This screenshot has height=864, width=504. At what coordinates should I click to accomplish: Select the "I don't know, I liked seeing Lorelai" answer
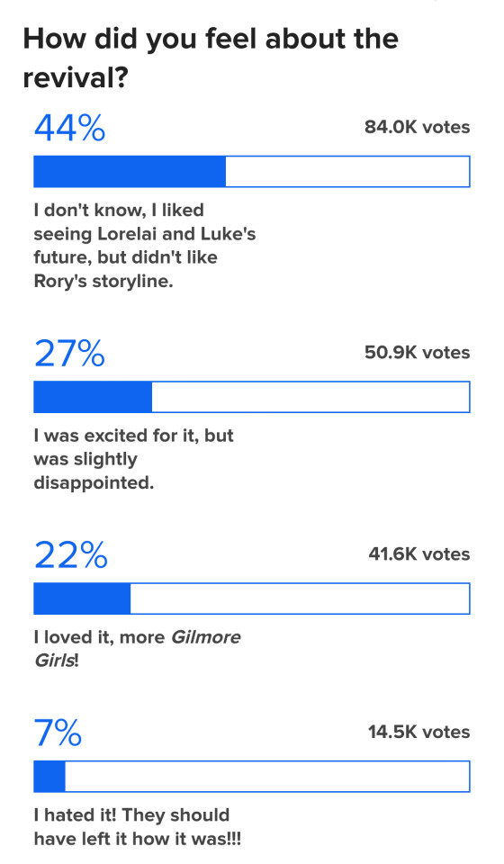145,245
